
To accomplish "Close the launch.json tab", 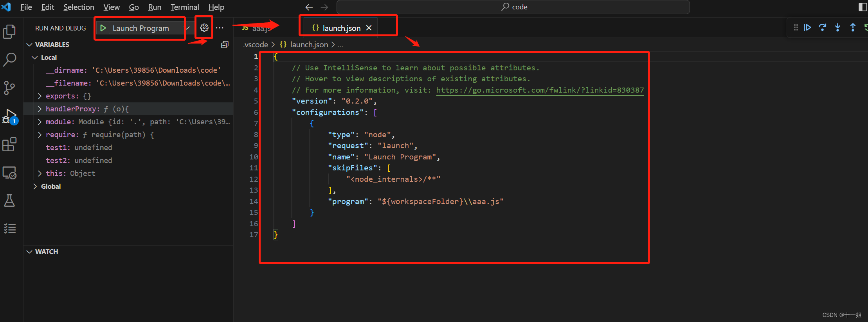I will coord(369,28).
